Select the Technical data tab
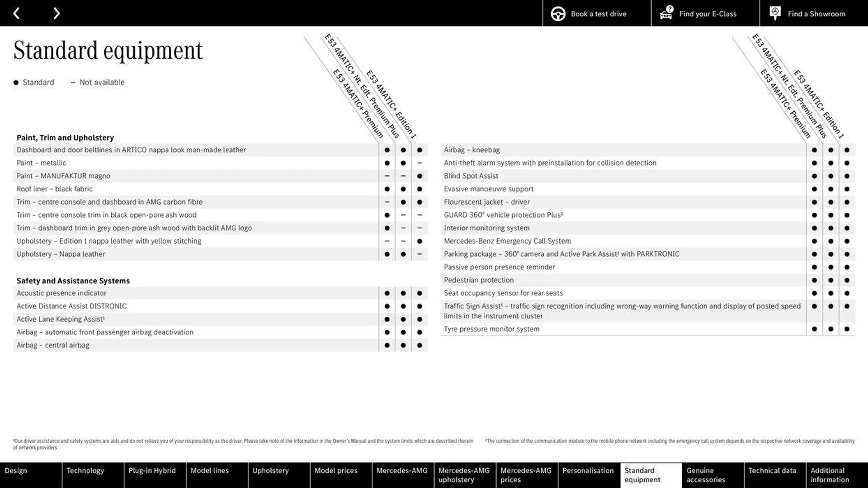Image resolution: width=868 pixels, height=488 pixels. pos(773,475)
